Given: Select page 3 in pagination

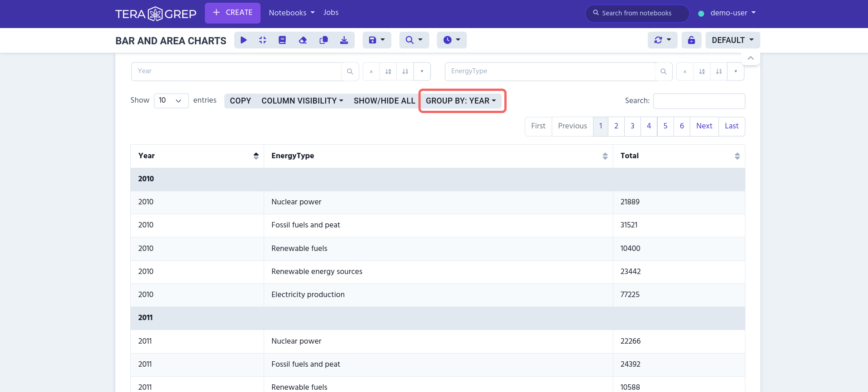Looking at the screenshot, I should point(632,126).
